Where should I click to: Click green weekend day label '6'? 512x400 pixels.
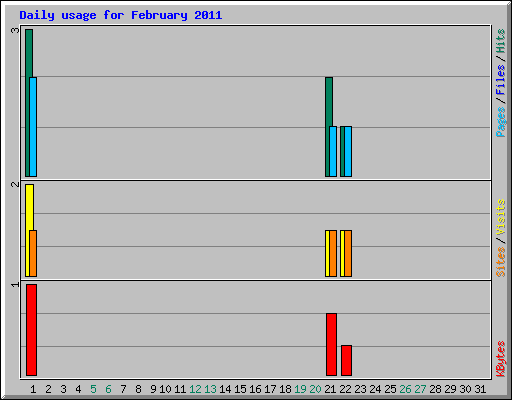tap(108, 389)
